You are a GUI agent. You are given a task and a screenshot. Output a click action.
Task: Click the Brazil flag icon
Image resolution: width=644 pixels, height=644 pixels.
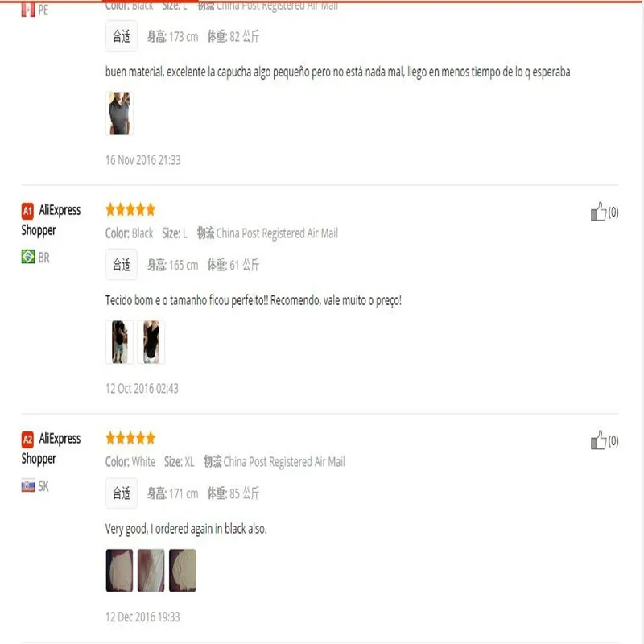[28, 257]
